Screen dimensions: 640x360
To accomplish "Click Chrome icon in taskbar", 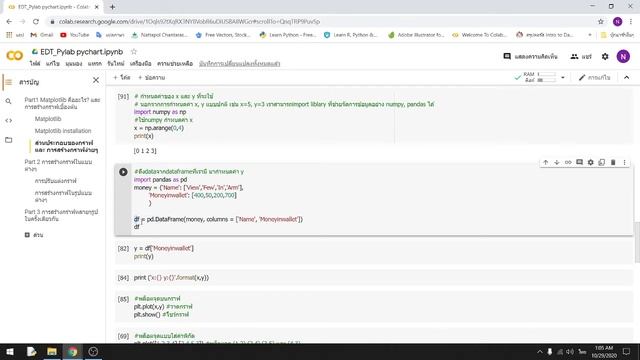I will [73, 351].
